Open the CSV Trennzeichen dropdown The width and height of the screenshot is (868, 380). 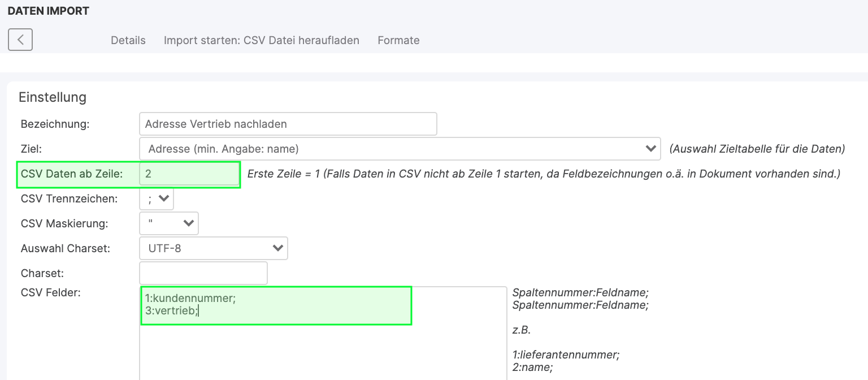157,198
